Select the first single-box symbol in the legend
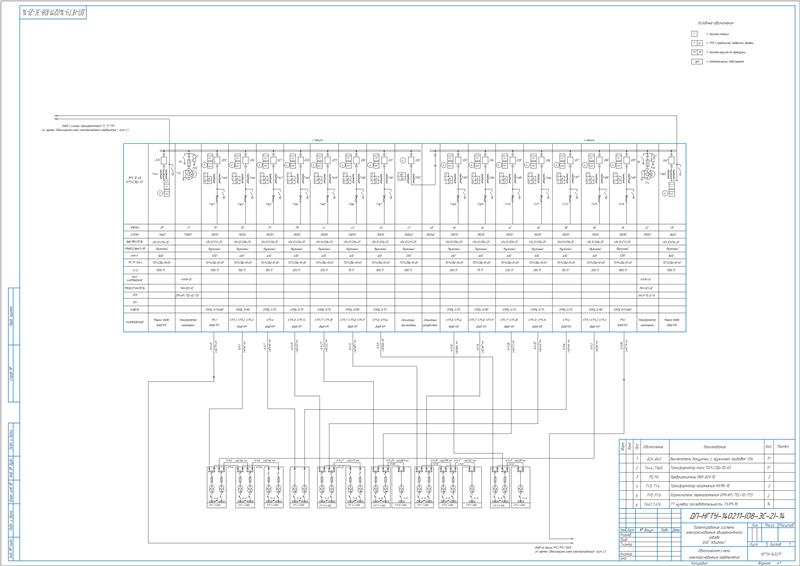The width and height of the screenshot is (800, 566). (x=695, y=34)
